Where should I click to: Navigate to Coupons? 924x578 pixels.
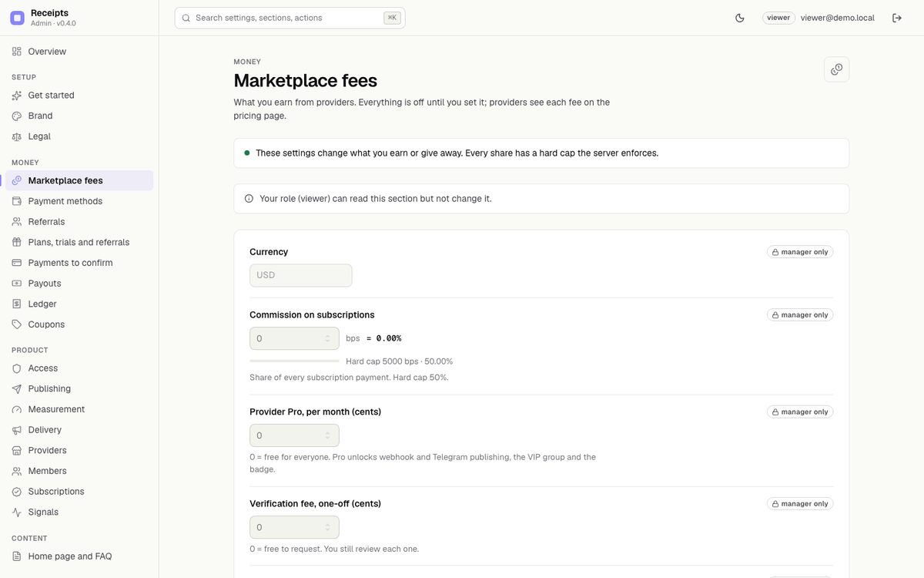(x=79, y=324)
